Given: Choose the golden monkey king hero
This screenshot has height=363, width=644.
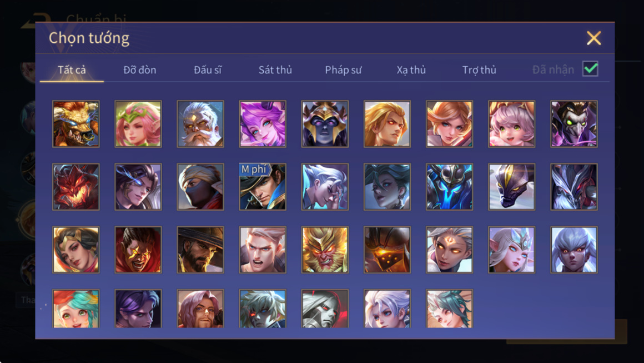Looking at the screenshot, I should pos(325,250).
